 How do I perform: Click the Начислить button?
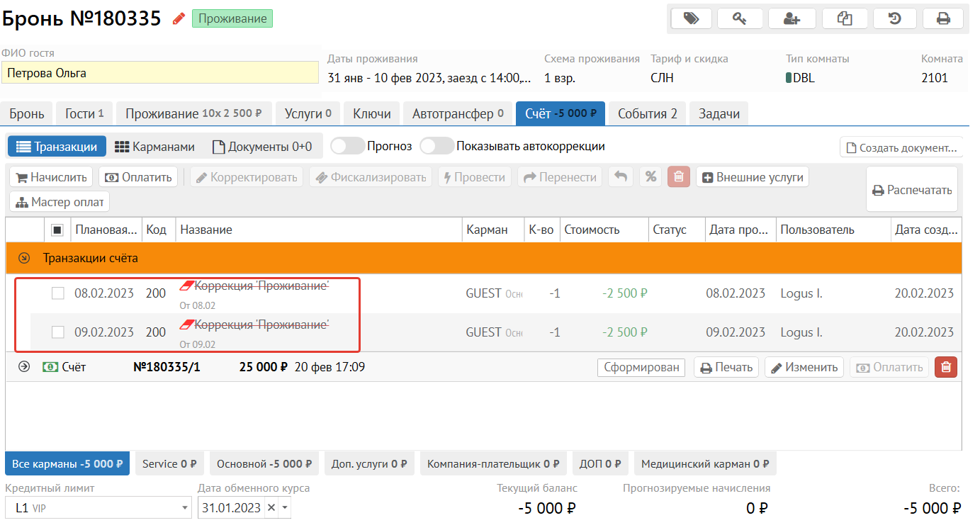(51, 177)
